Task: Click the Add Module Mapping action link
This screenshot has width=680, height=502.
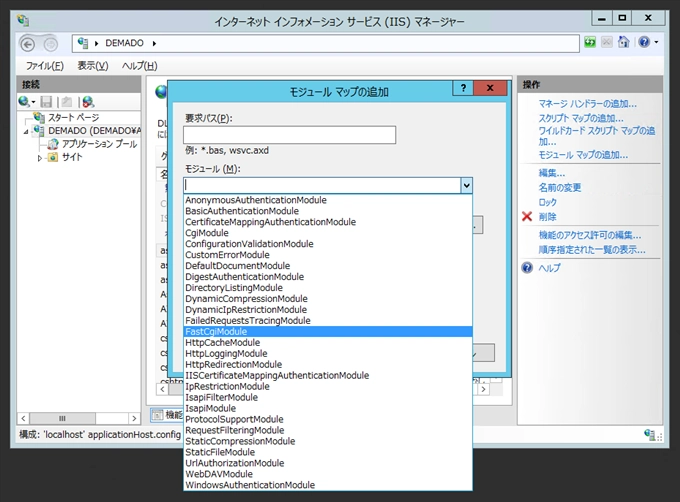Action: (x=583, y=155)
